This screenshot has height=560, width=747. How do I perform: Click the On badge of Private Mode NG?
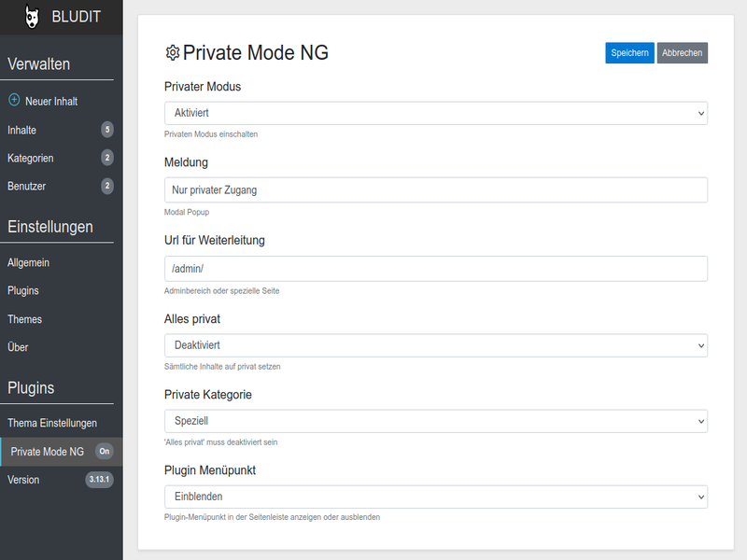pyautogui.click(x=106, y=451)
